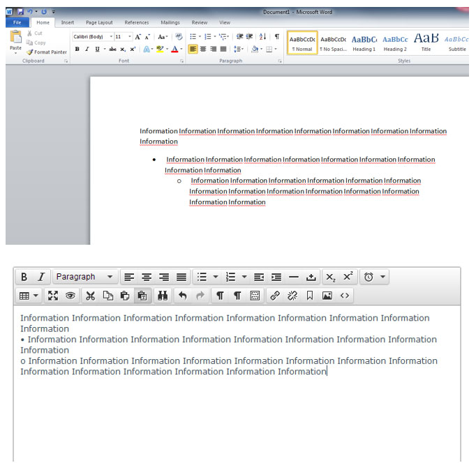This screenshot has width=476, height=470.
Task: Switch to the Insert ribbon tab
Action: [x=67, y=22]
